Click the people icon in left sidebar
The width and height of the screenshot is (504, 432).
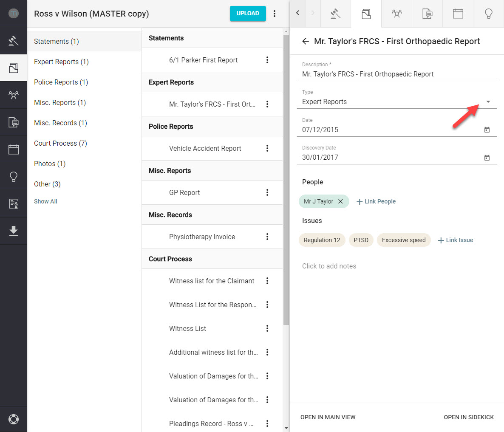coord(13,95)
